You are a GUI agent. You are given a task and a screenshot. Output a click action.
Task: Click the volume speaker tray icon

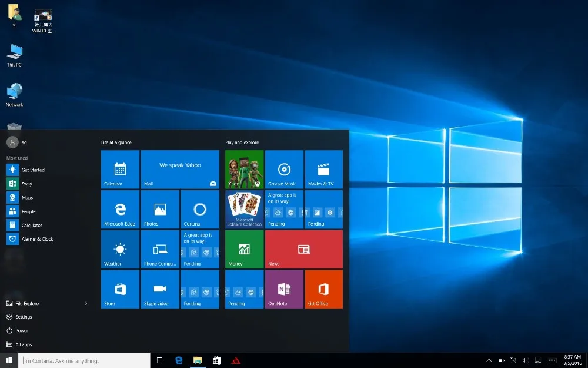tap(525, 360)
